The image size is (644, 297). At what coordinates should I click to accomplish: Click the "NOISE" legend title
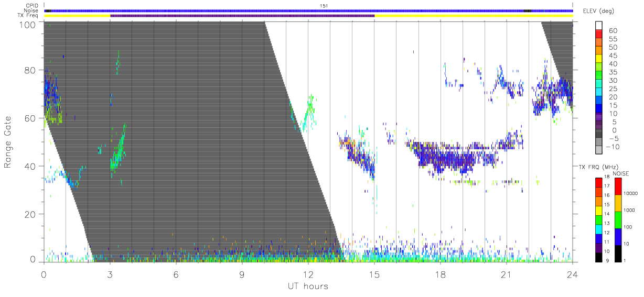click(621, 173)
